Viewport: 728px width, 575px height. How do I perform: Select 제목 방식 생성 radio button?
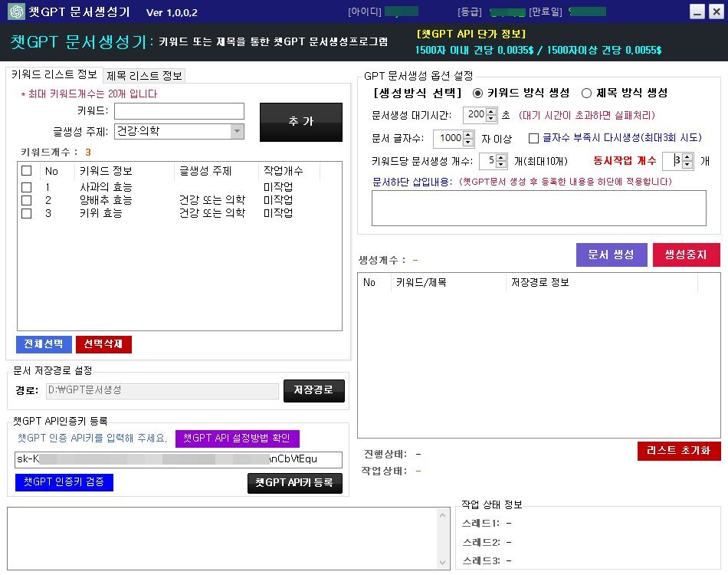pos(586,94)
